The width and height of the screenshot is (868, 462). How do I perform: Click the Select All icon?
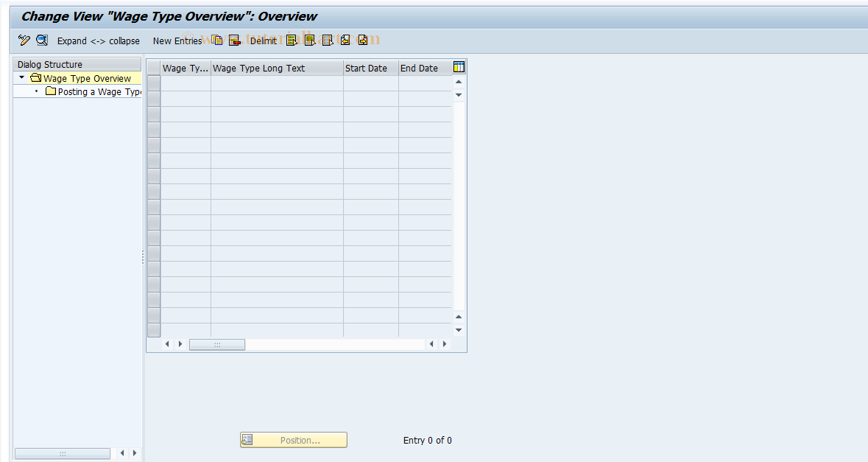pos(292,40)
